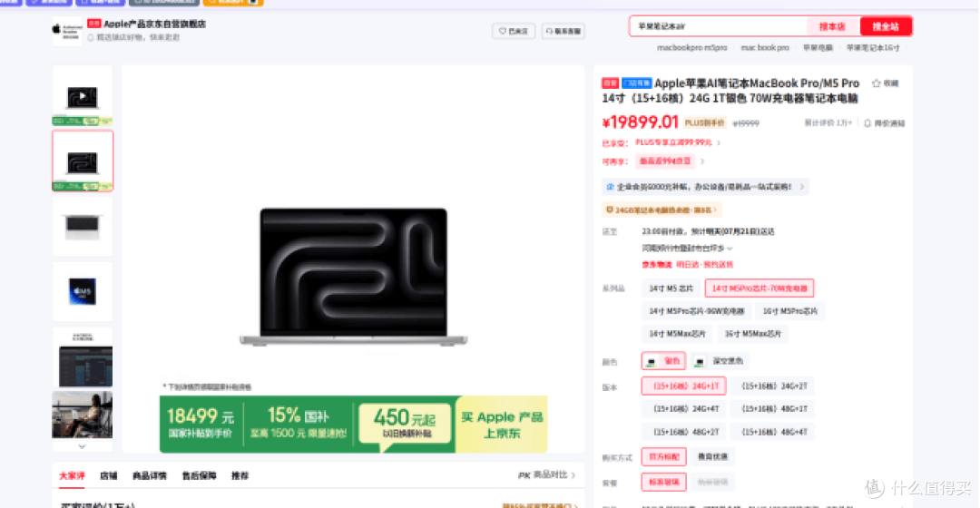
Task: Open PK 商品对比 comparison
Action: pos(546,475)
